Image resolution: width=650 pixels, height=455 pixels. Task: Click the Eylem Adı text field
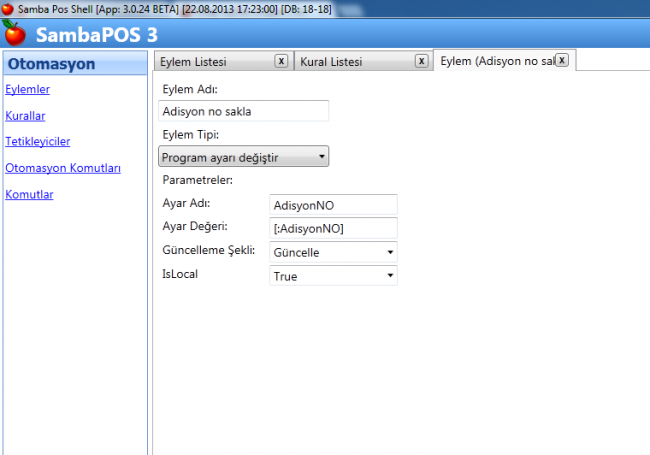244,111
